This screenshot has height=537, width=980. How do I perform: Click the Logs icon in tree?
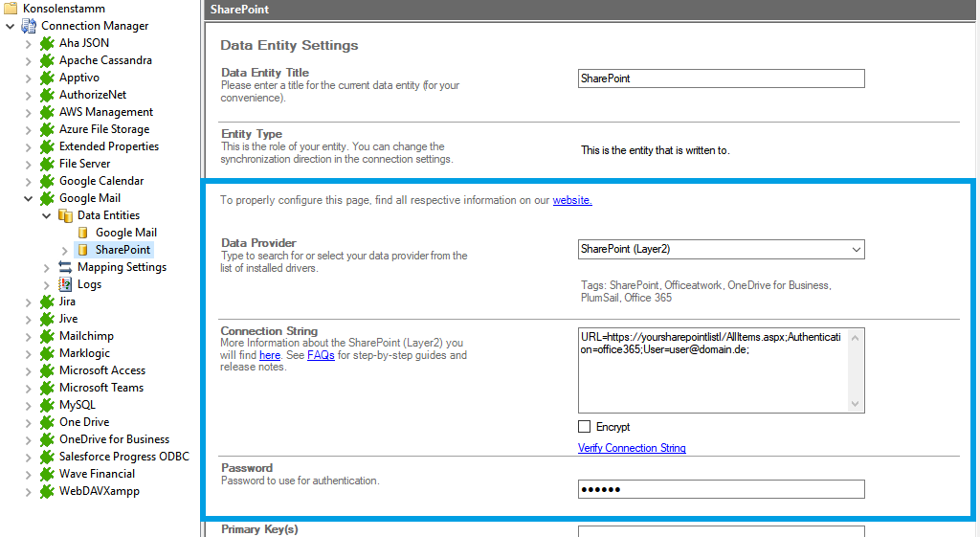click(x=65, y=284)
